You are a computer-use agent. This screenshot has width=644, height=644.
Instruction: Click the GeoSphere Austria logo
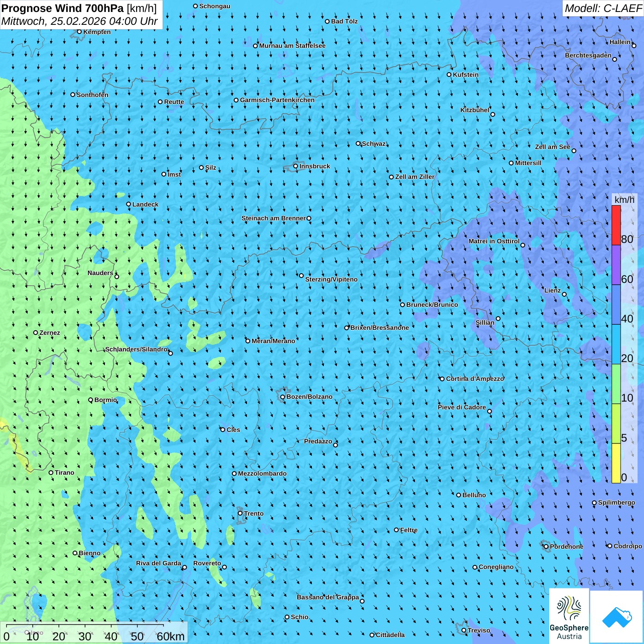(569, 616)
